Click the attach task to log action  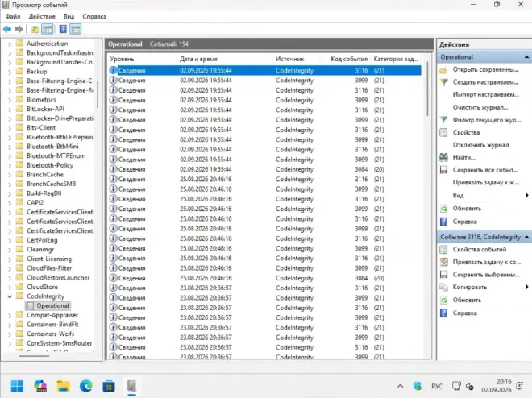(485, 183)
